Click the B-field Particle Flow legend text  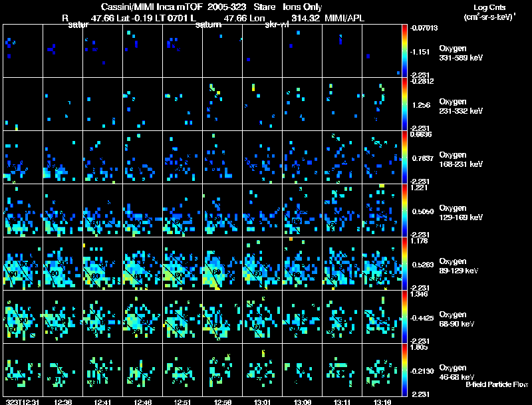point(497,384)
